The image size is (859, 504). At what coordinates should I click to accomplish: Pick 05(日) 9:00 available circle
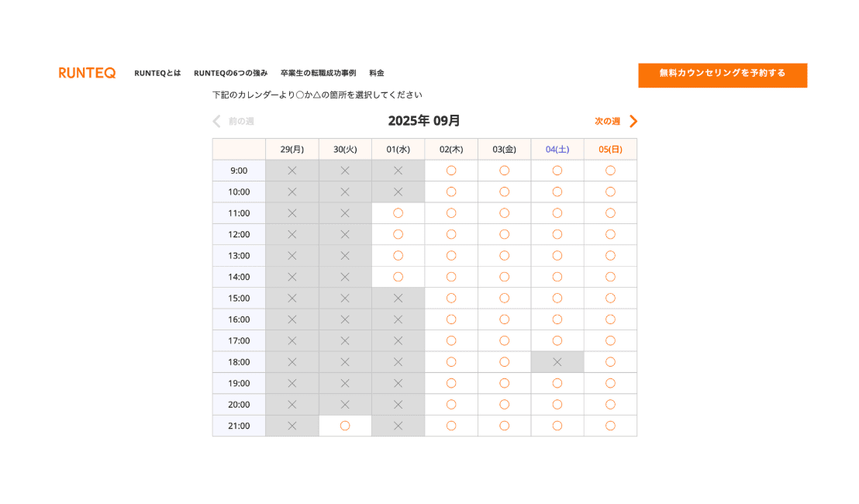tap(610, 171)
